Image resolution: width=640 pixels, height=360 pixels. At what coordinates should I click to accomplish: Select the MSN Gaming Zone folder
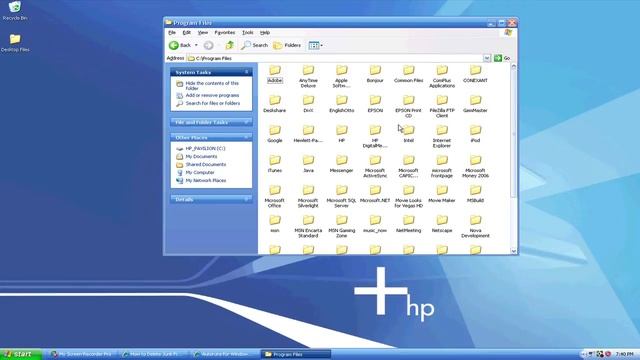341,226
